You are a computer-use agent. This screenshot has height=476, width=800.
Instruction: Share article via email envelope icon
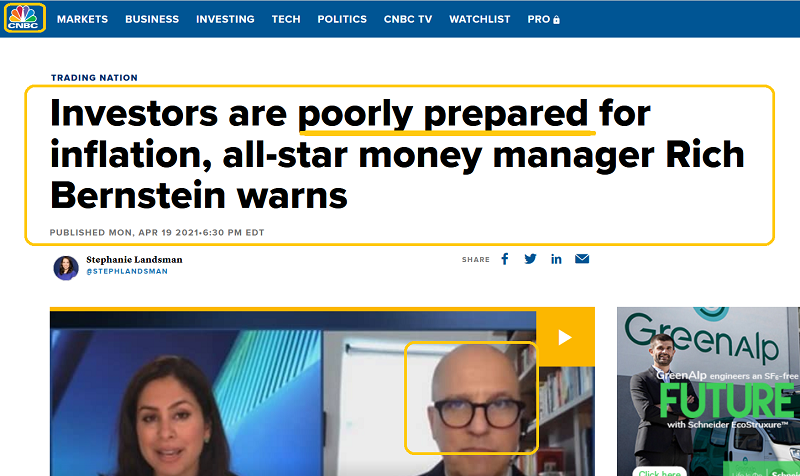click(582, 259)
